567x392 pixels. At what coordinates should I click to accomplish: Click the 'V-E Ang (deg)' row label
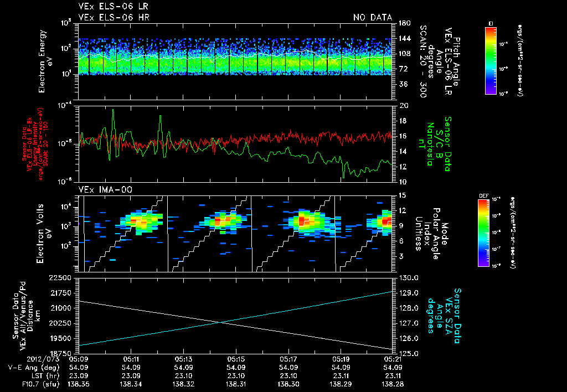coord(33,368)
